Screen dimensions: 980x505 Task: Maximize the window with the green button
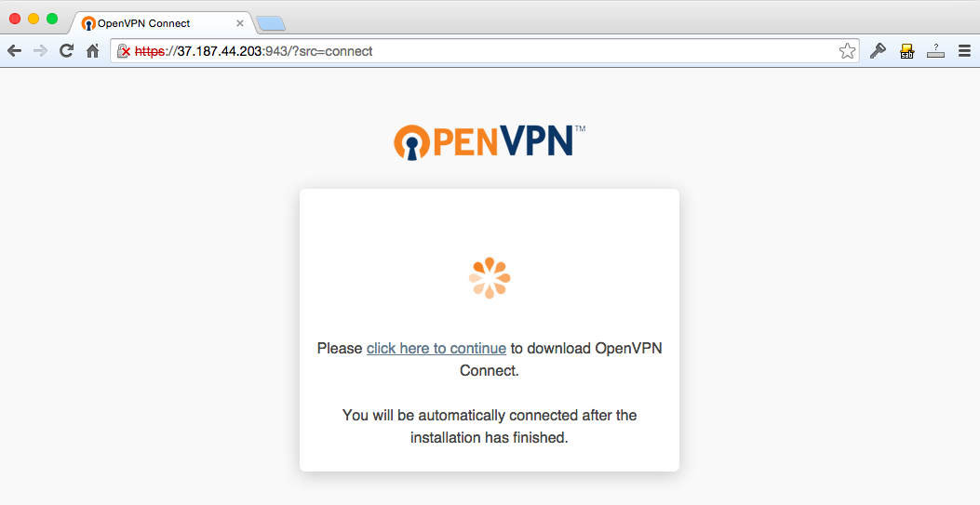click(x=52, y=19)
